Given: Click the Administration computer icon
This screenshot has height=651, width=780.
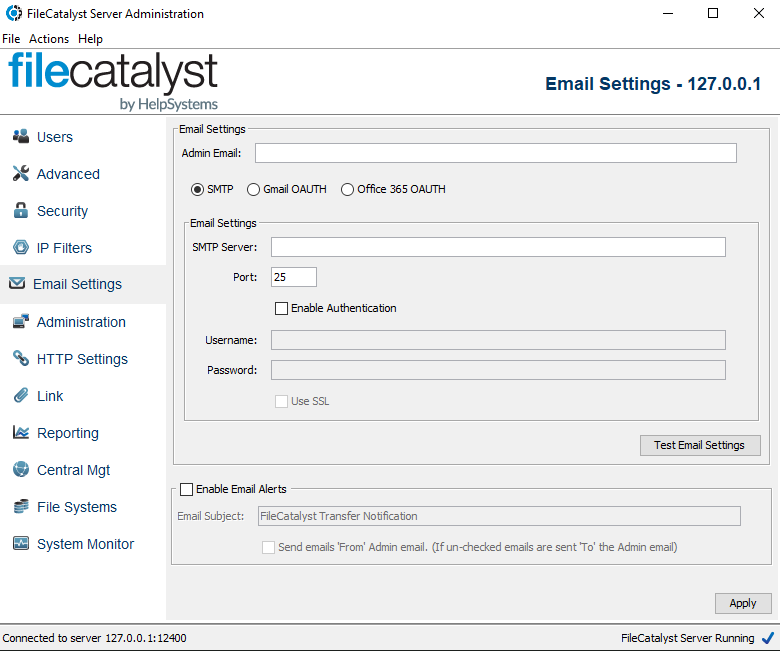Looking at the screenshot, I should [x=21, y=321].
